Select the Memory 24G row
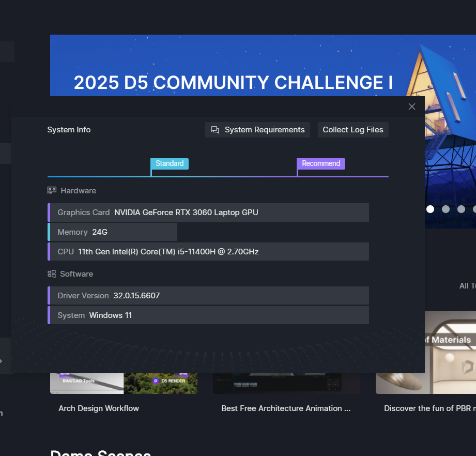 tap(112, 232)
